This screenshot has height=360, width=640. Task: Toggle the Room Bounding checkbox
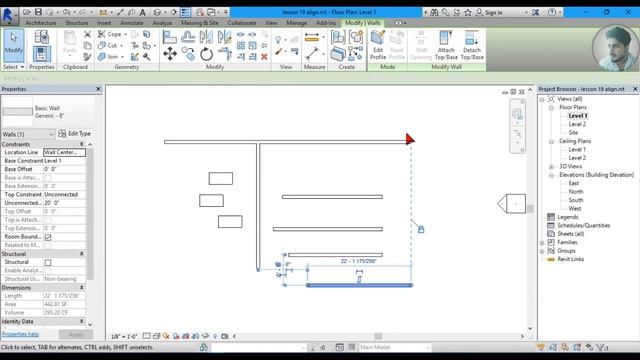[x=48, y=237]
